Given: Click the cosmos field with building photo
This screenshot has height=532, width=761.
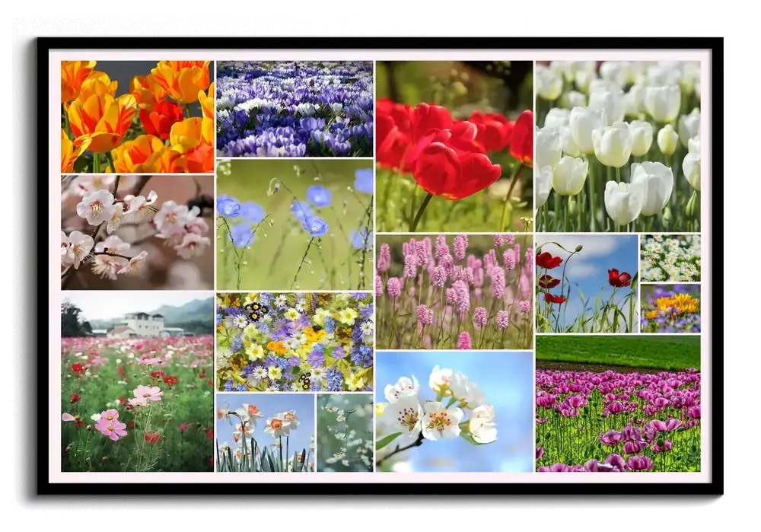Looking at the screenshot, I should point(137,382).
